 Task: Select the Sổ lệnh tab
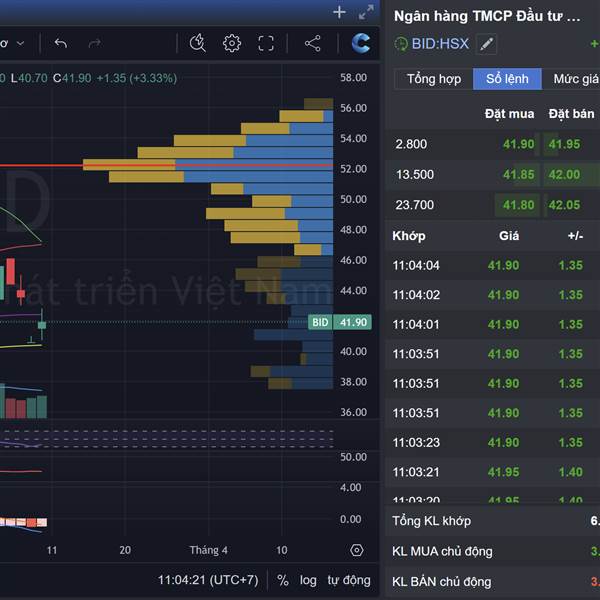click(507, 79)
